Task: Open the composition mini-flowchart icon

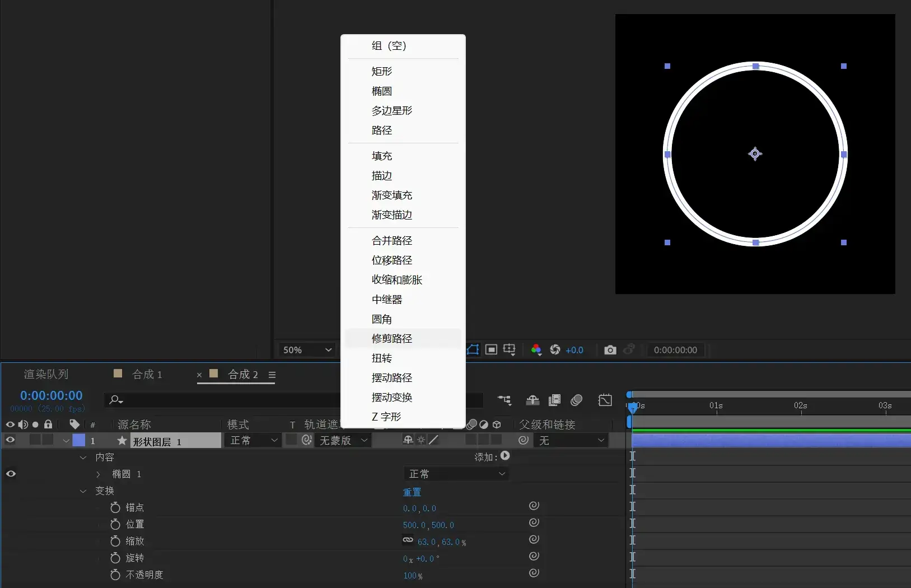Action: [504, 400]
